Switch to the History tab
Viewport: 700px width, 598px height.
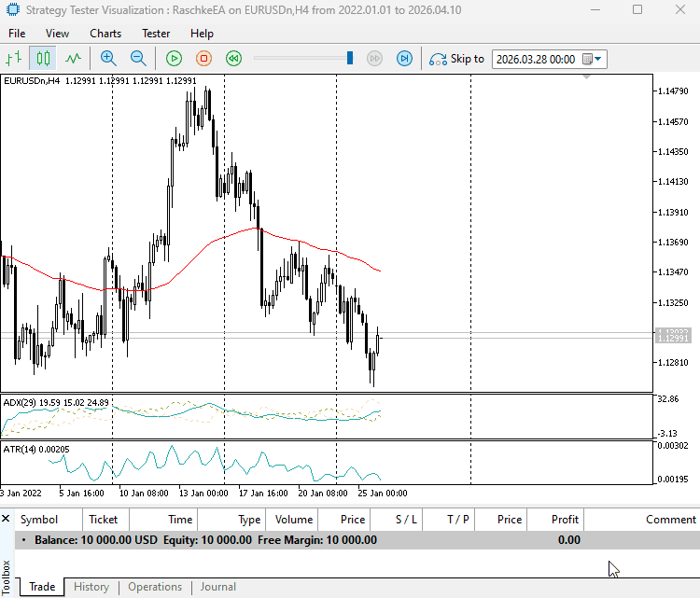coord(91,587)
